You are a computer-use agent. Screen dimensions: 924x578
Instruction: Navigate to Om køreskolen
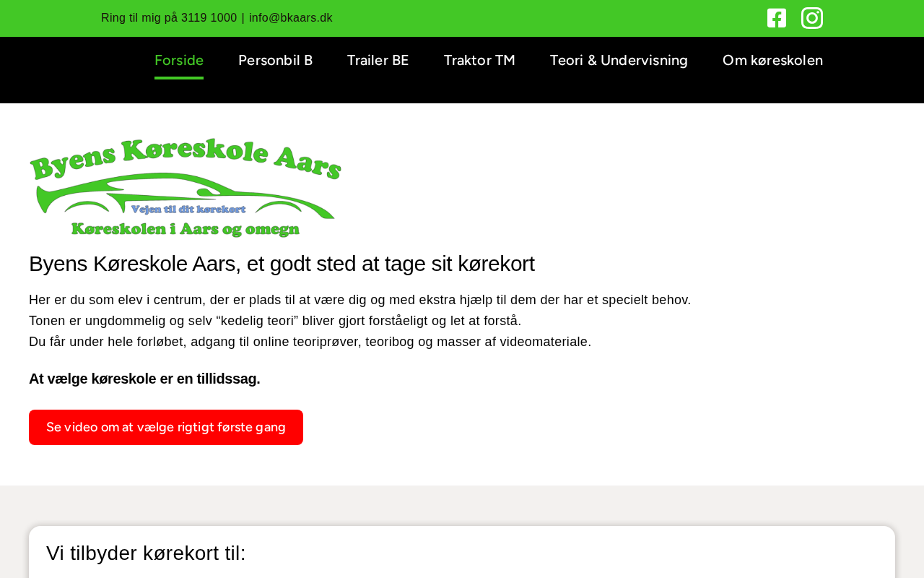click(772, 60)
